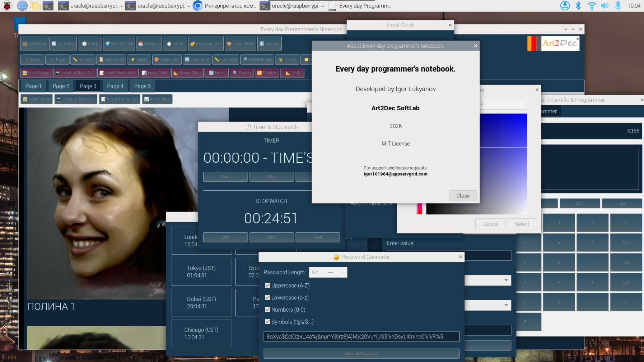
Task: Open the World Clock tool
Action: (x=119, y=44)
